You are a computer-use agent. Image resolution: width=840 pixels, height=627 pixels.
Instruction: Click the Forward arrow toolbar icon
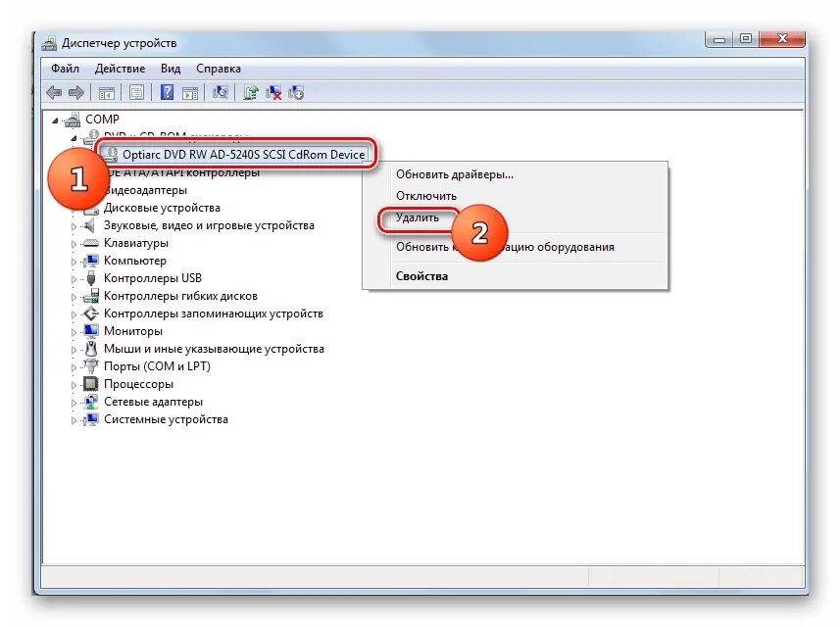coord(76,93)
